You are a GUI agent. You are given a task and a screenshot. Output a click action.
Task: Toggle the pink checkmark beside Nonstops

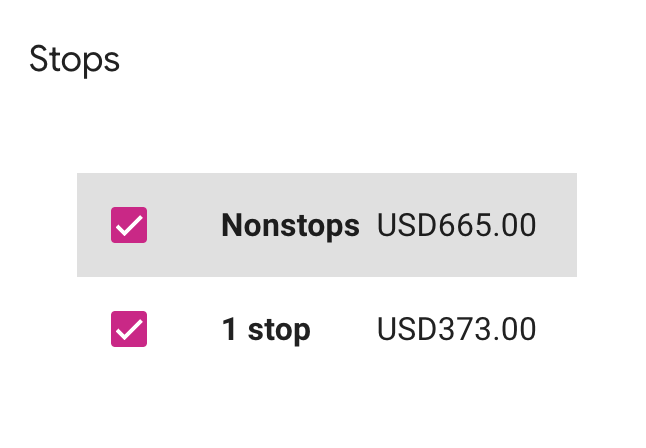tap(129, 225)
